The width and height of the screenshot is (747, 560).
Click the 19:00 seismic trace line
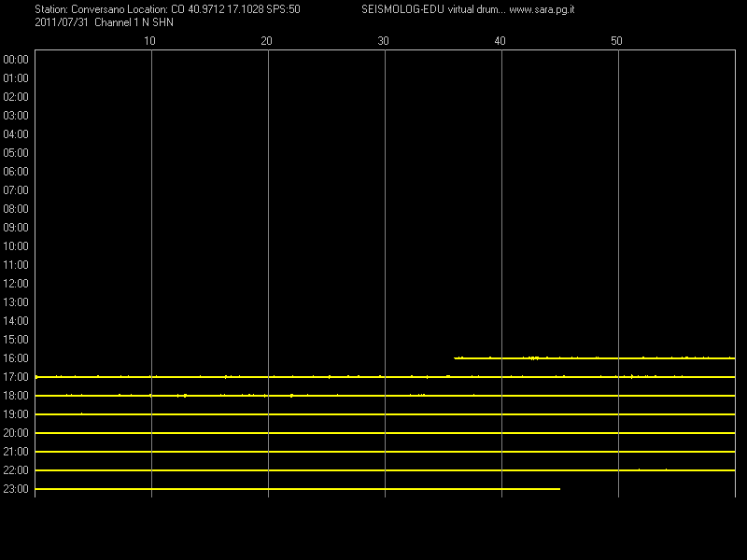pos(385,414)
